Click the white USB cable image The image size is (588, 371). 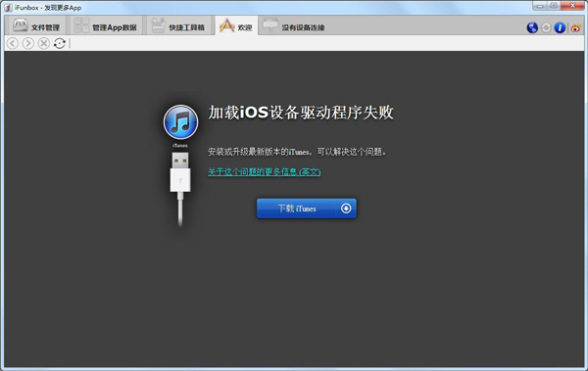[x=180, y=189]
